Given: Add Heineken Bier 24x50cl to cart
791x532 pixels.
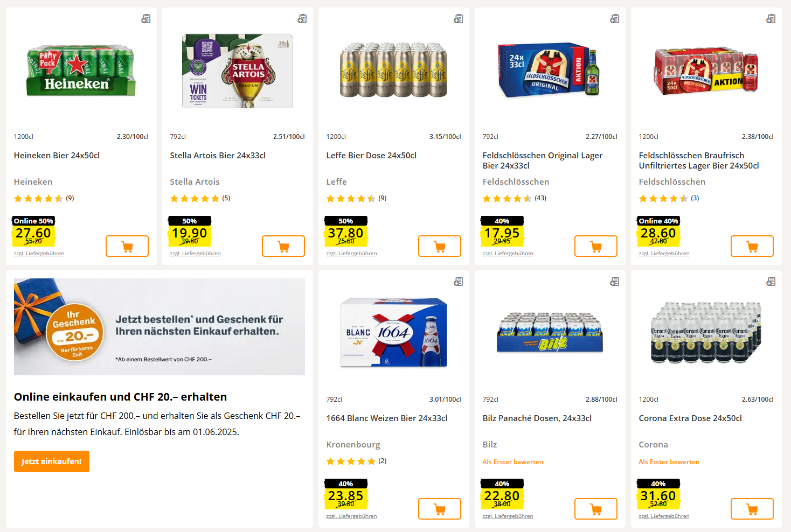Looking at the screenshot, I should click(x=127, y=246).
